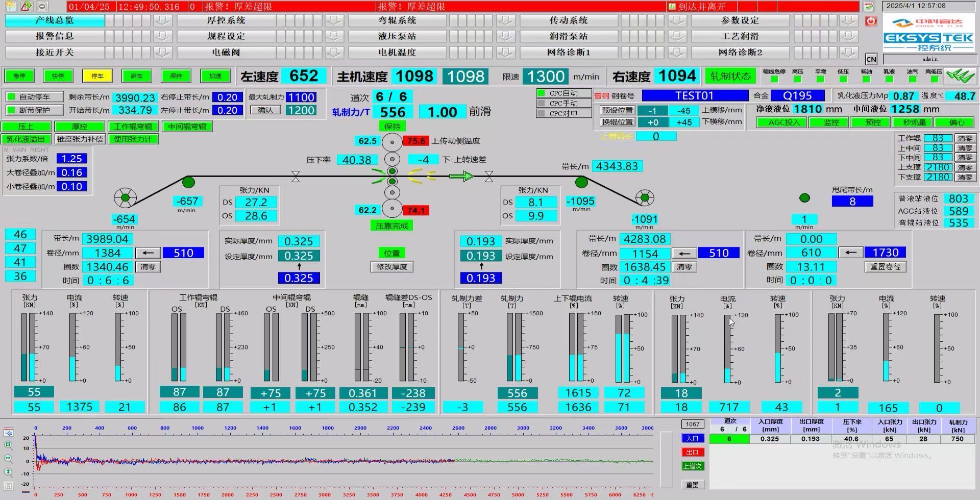The width and height of the screenshot is (980, 500).
Task: Click the alarm warning icon in top bar
Action: pos(27,7)
